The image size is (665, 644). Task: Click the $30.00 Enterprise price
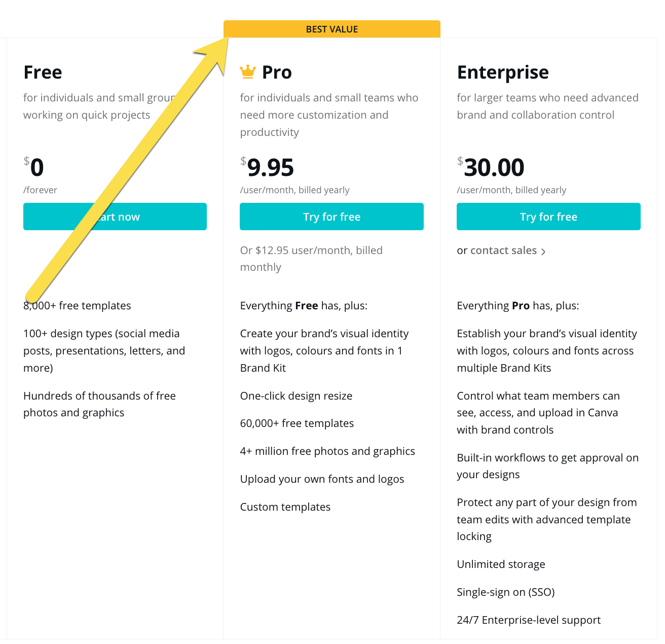pos(491,167)
